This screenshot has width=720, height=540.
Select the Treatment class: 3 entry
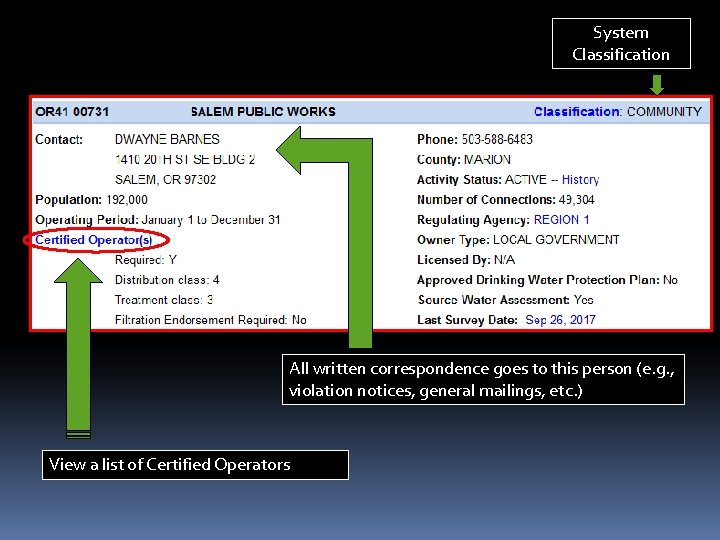click(x=164, y=300)
